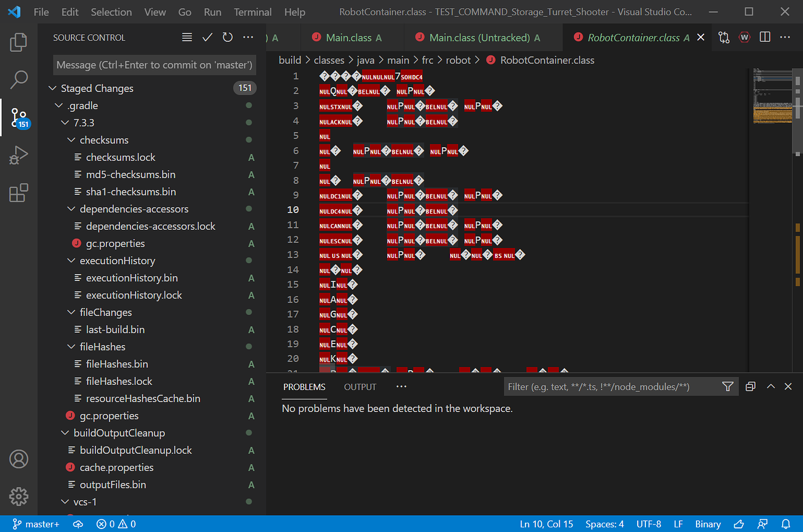Image resolution: width=803 pixels, height=532 pixels.
Task: Open Changes with the compare icon
Action: click(724, 37)
